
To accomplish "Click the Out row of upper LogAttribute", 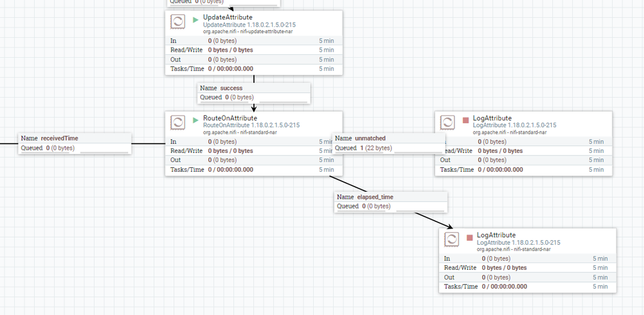I will [523, 160].
